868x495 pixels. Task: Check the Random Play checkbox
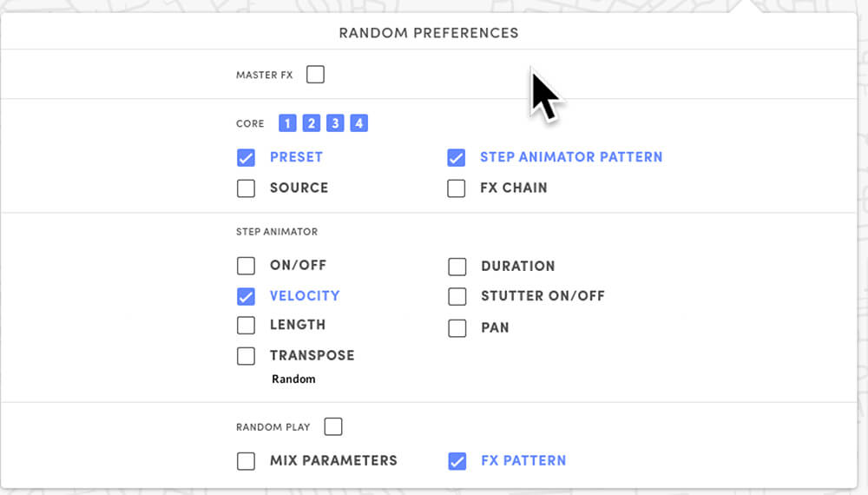[x=333, y=427]
